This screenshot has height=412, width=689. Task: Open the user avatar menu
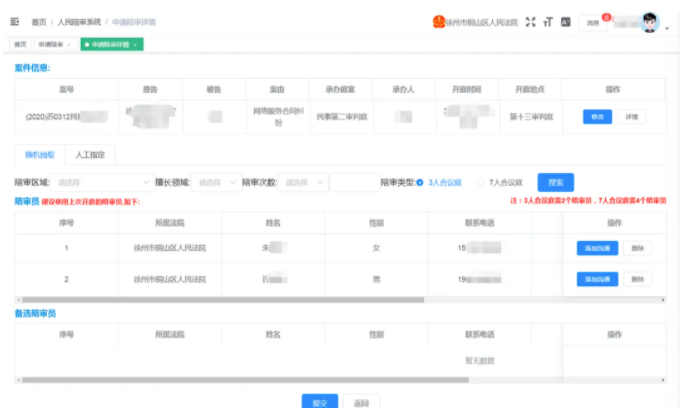click(651, 22)
